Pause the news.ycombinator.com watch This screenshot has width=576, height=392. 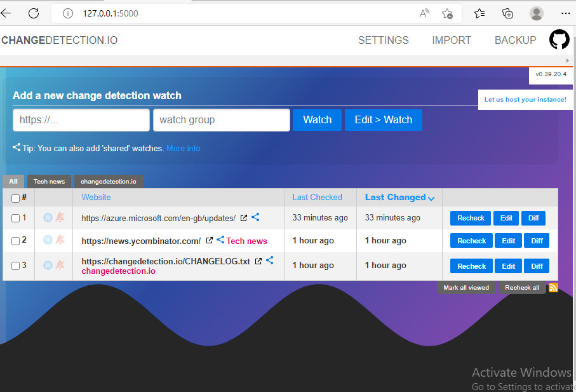pos(48,240)
